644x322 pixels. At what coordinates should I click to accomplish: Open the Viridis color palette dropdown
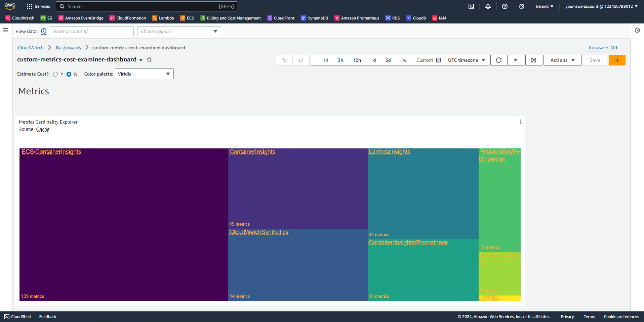click(x=144, y=74)
